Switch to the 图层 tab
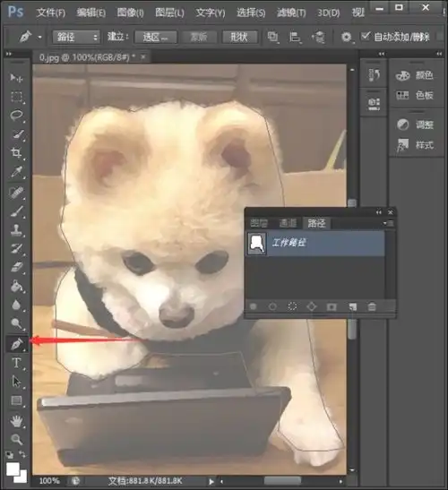448x490 pixels. tap(259, 223)
